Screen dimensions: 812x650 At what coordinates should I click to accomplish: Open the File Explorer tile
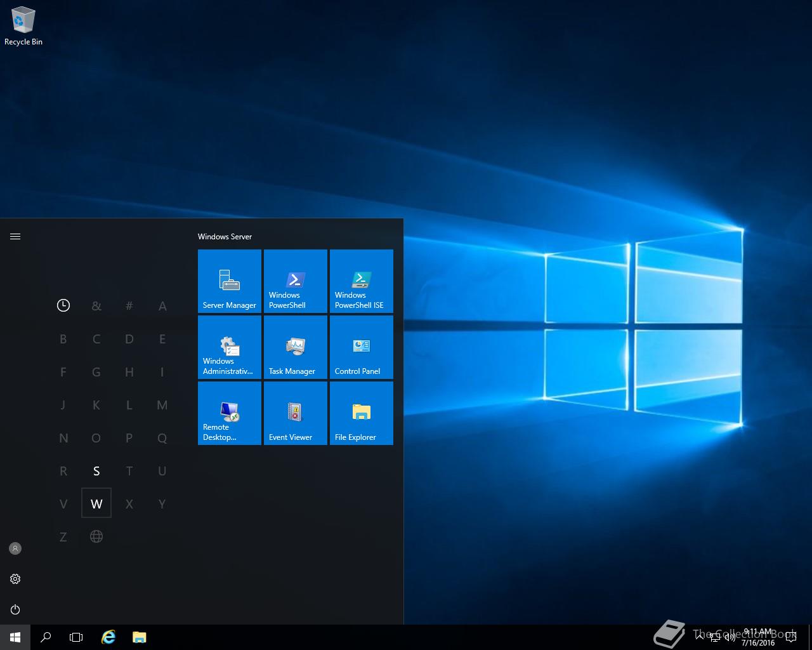[x=362, y=413]
